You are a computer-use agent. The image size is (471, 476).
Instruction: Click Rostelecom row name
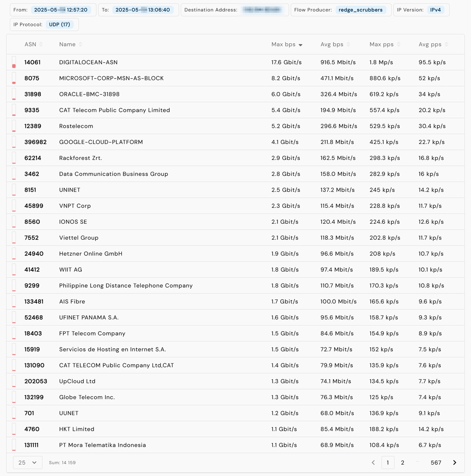pyautogui.click(x=76, y=126)
